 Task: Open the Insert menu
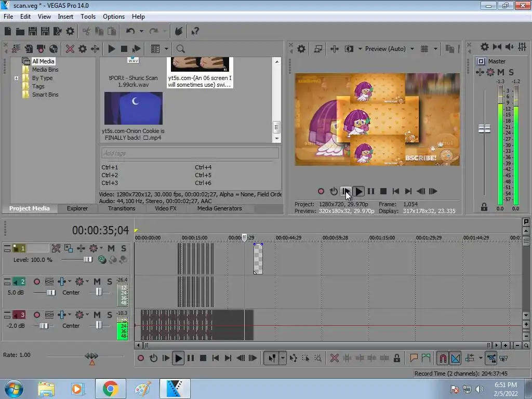[x=65, y=17]
